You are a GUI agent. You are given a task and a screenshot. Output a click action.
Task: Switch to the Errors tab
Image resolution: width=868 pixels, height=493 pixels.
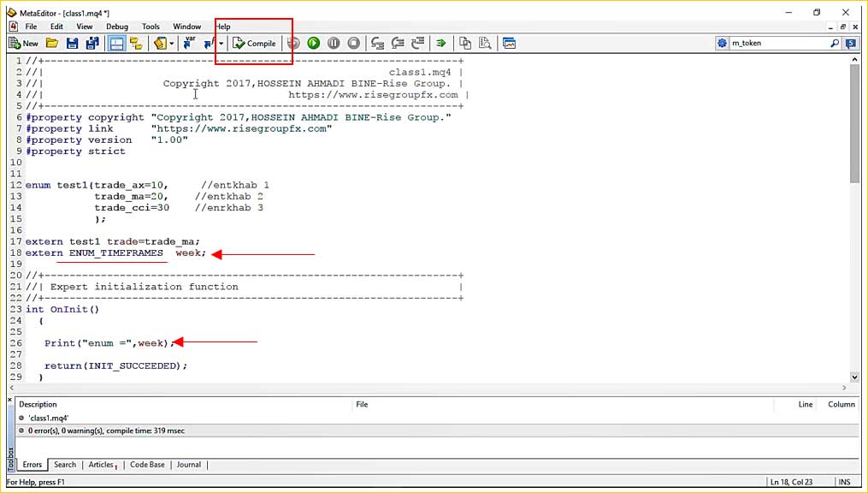[x=32, y=465]
